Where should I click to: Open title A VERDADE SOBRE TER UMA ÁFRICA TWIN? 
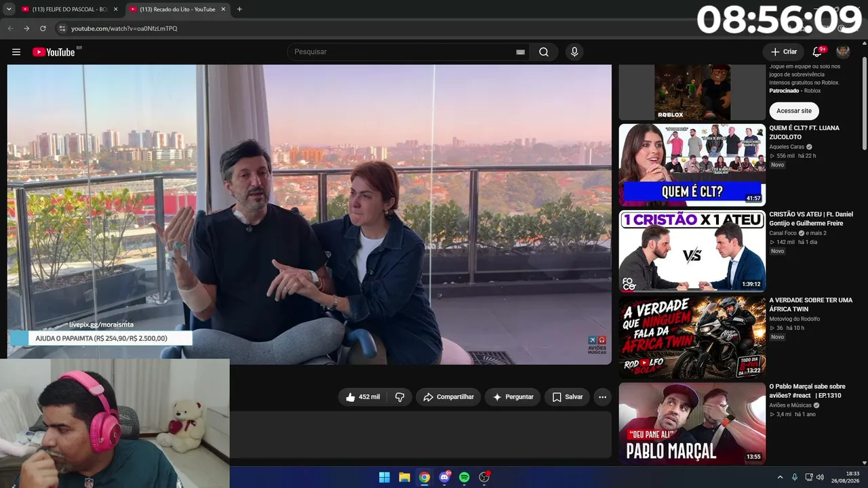[811, 305]
